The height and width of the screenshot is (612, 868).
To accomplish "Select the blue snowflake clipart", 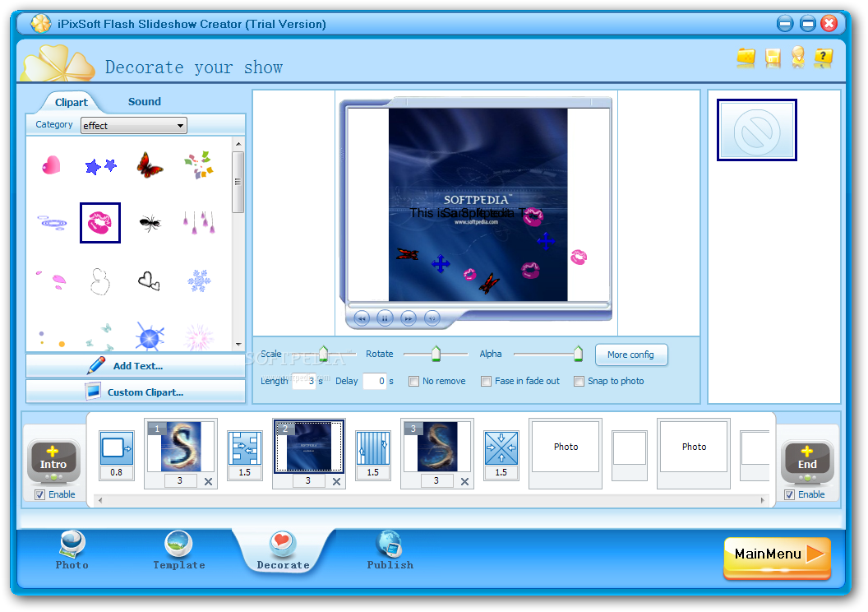I will [199, 280].
